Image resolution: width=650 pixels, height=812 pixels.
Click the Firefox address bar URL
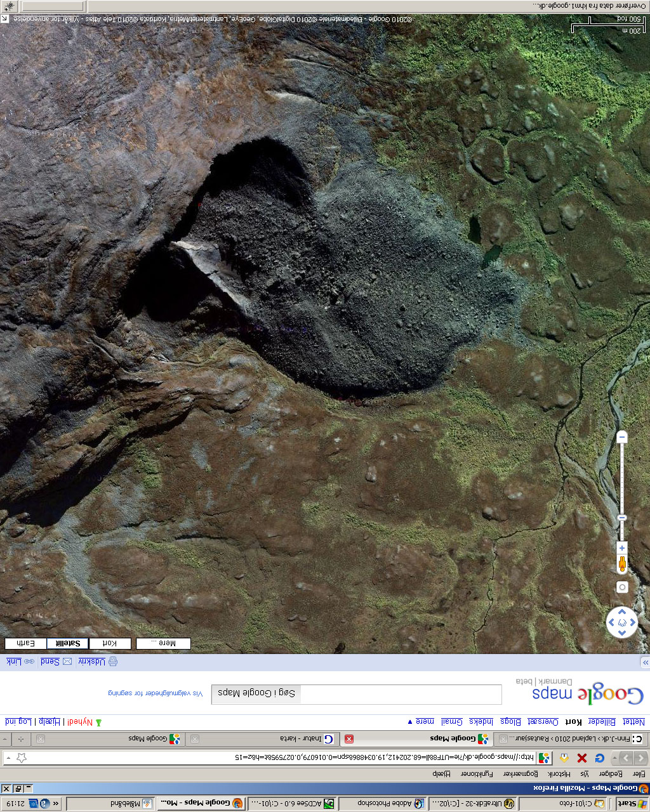[383, 758]
